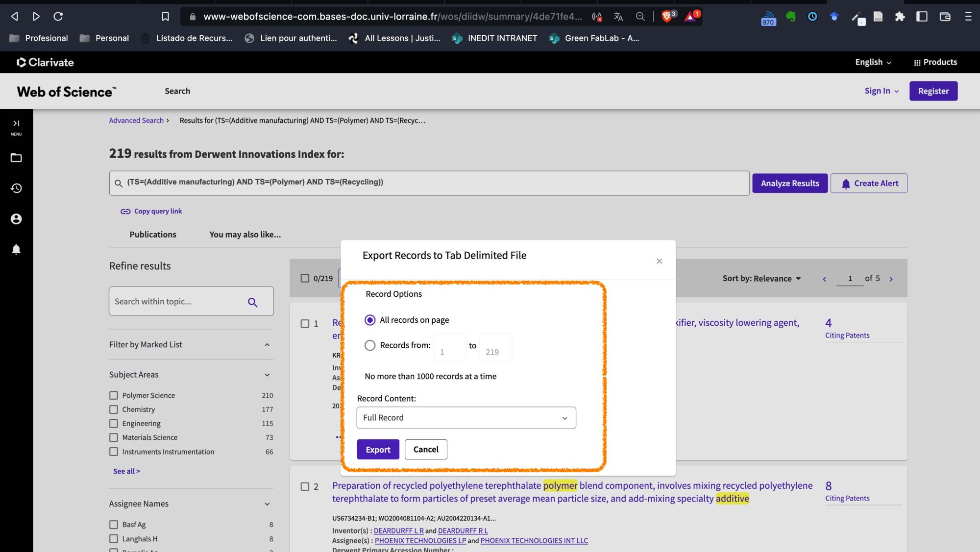
Task: Open the Record Content Full Record dropdown
Action: (466, 418)
